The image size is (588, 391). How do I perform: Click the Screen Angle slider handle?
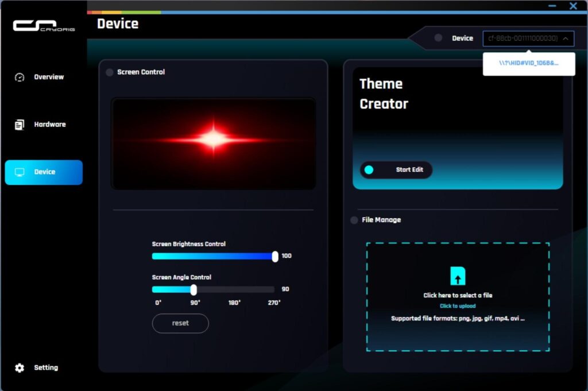194,290
